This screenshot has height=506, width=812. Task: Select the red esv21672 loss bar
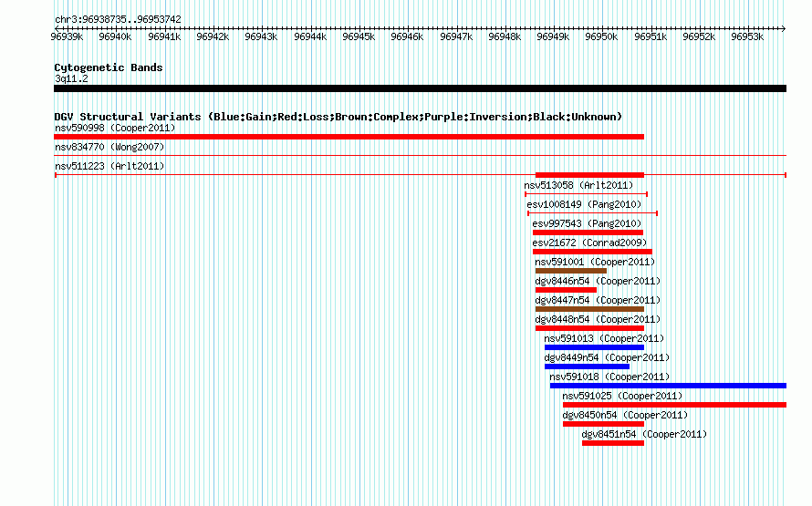(592, 252)
